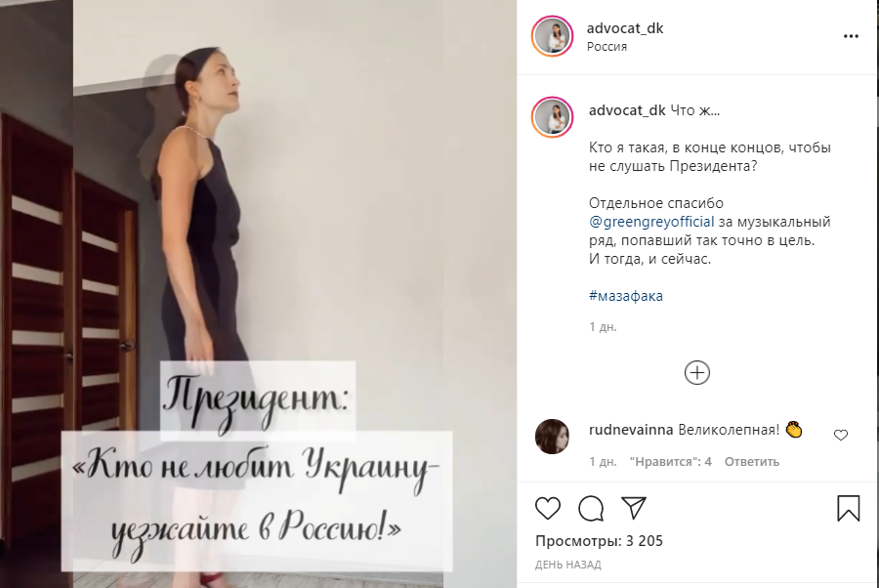Open the ДЕНЬ НАЗАД post timestamp
The height and width of the screenshot is (588, 879).
tap(567, 565)
